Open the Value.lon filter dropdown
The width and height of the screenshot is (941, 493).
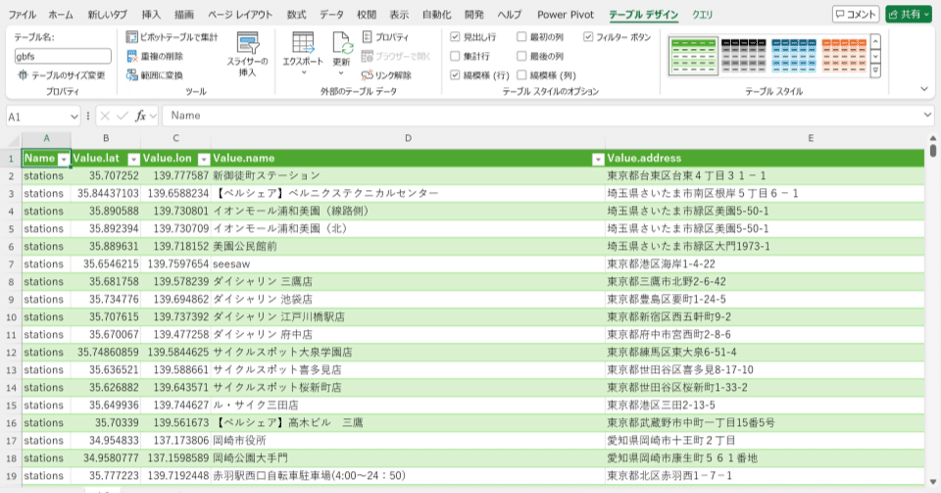(204, 159)
